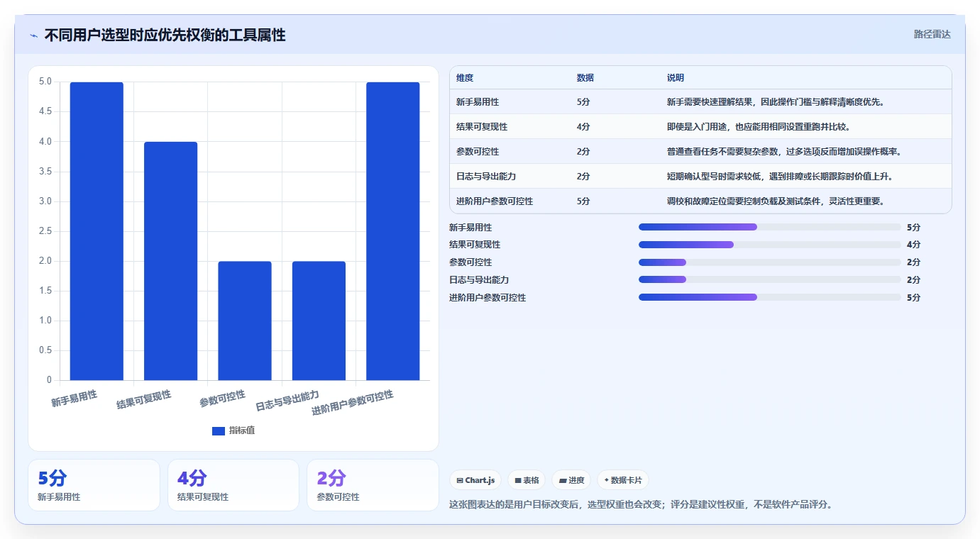Click description starting 普通查看任务不需要
980x539 pixels.
(x=784, y=152)
